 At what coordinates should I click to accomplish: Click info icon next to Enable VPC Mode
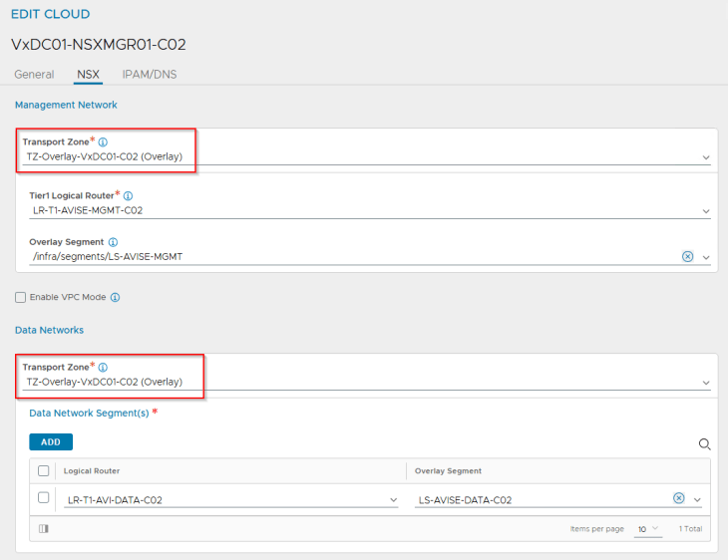pyautogui.click(x=116, y=297)
